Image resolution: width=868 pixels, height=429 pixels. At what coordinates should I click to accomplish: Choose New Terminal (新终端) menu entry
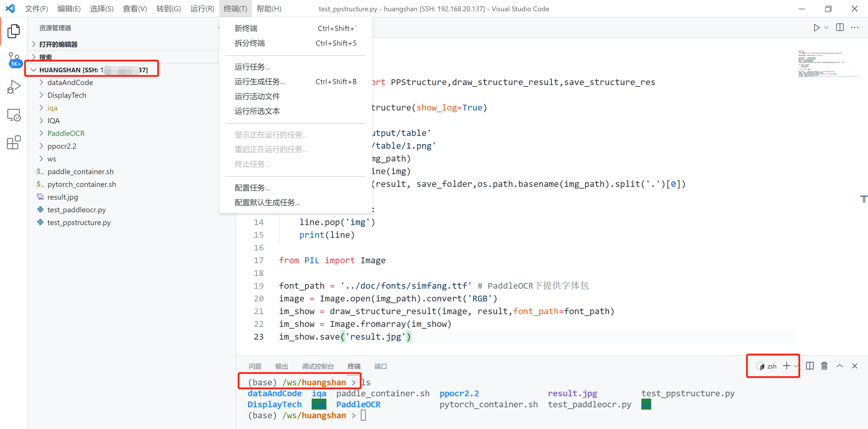[295, 28]
